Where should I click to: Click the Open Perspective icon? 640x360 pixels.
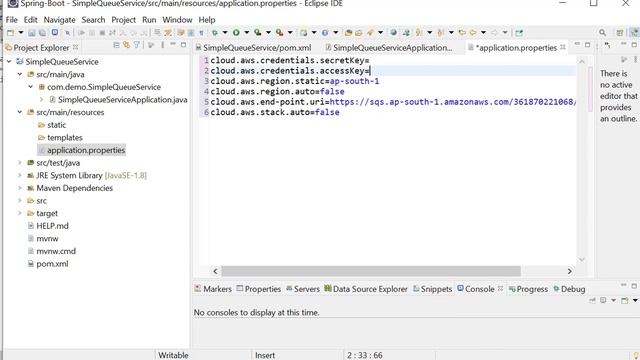click(x=620, y=33)
